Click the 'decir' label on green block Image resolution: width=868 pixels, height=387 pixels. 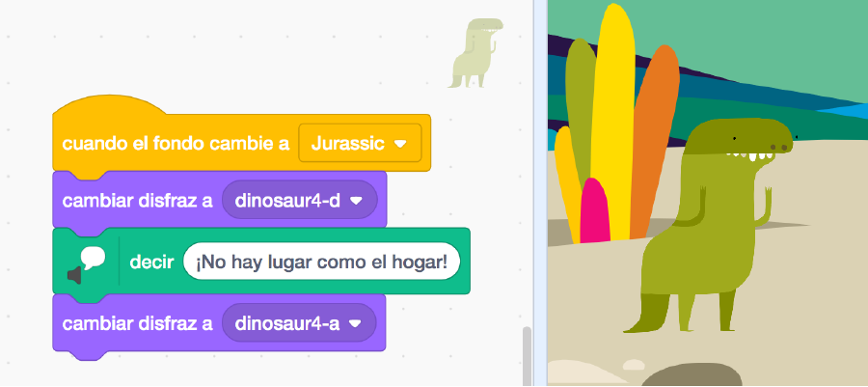(x=150, y=262)
